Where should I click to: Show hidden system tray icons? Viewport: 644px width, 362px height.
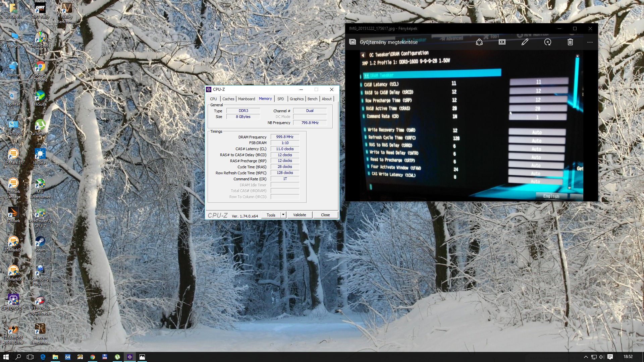coord(586,357)
